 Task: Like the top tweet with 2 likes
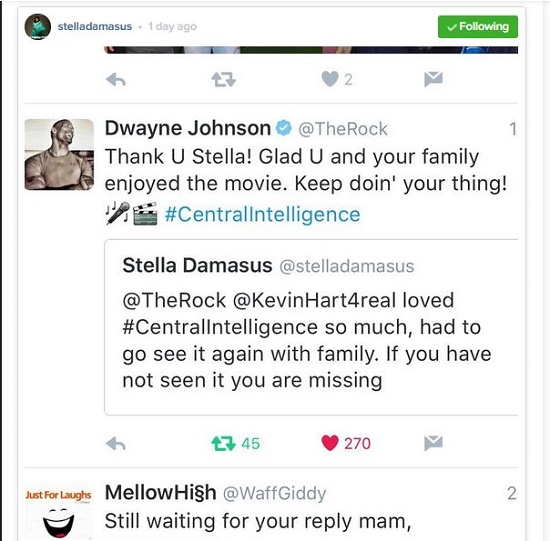(330, 79)
